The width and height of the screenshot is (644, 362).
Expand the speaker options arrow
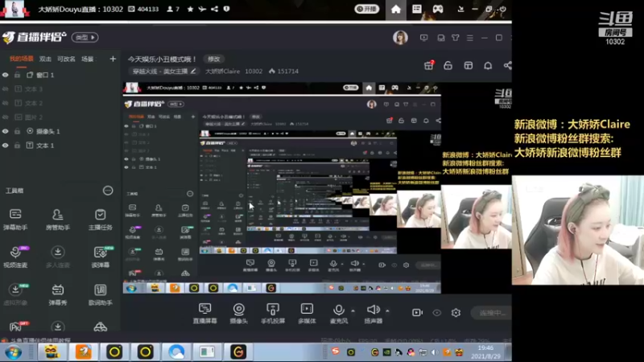coord(387,311)
